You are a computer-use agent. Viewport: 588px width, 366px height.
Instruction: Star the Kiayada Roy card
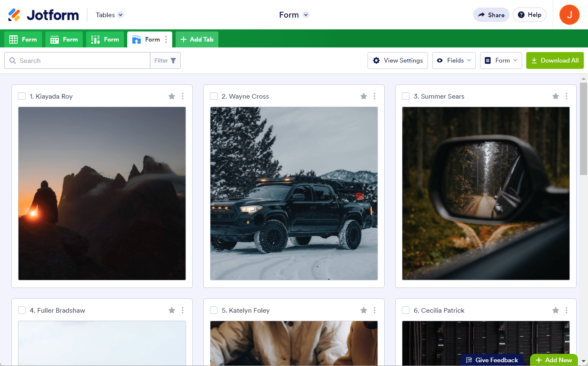click(x=172, y=97)
